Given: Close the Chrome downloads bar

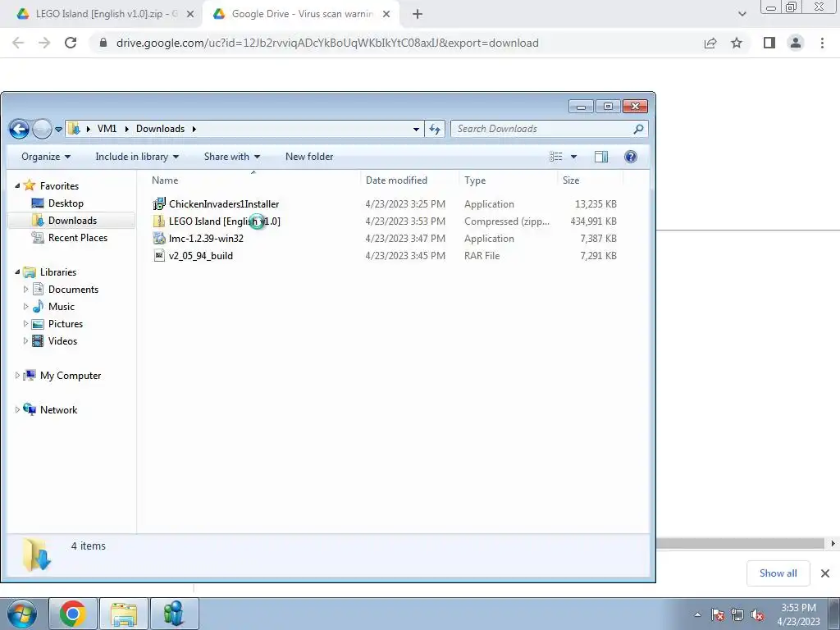Looking at the screenshot, I should (825, 573).
